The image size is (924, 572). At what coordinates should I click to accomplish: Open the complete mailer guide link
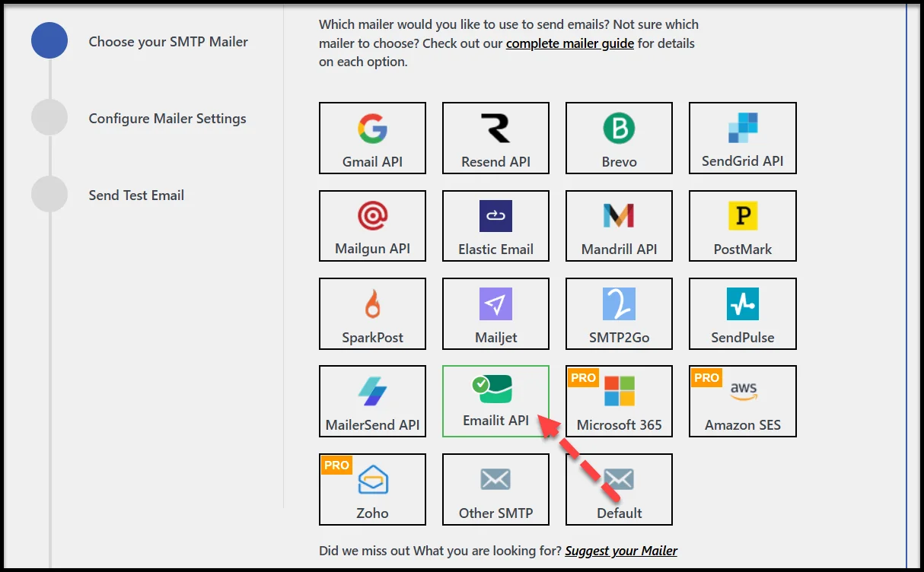tap(570, 43)
